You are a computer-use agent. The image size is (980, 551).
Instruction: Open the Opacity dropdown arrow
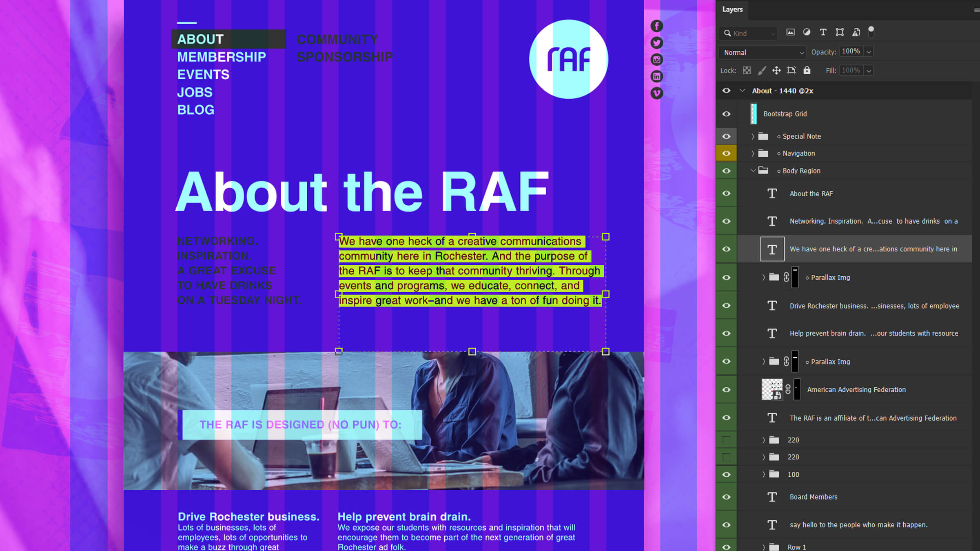tap(869, 52)
